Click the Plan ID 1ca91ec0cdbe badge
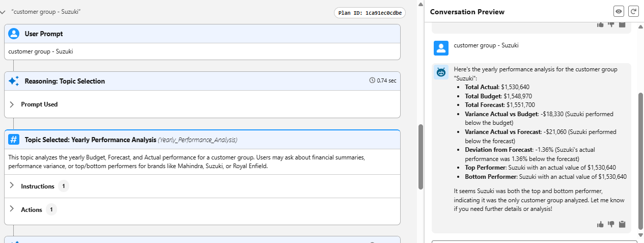This screenshot has height=243, width=644. click(370, 13)
